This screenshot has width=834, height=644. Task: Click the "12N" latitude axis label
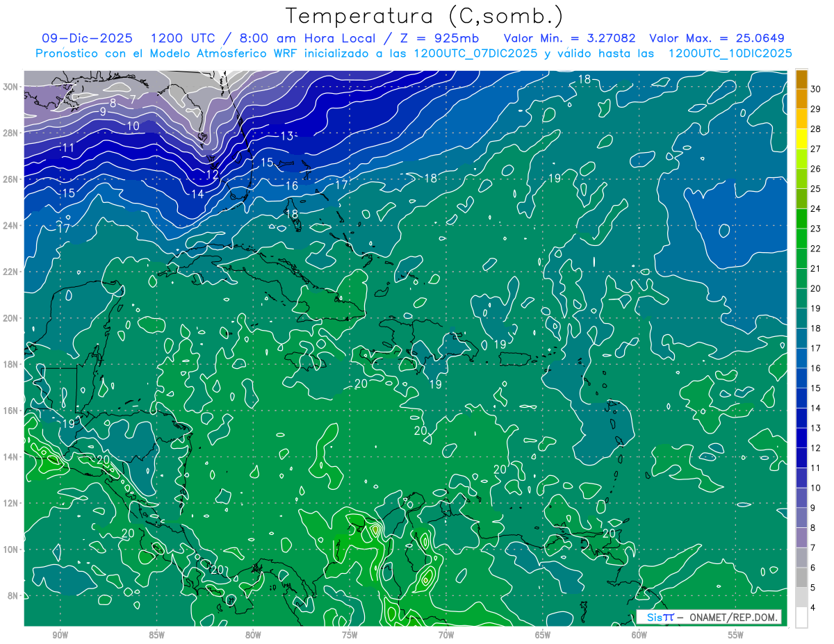tap(10, 502)
